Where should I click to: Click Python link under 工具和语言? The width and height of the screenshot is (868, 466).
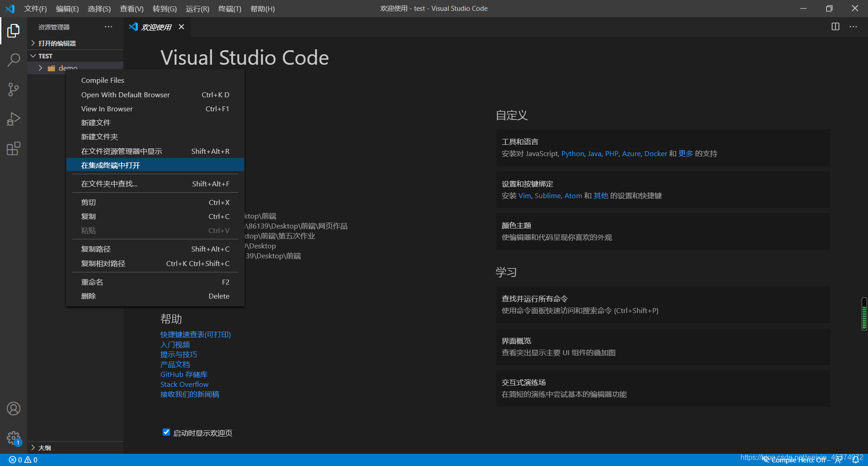pyautogui.click(x=573, y=153)
